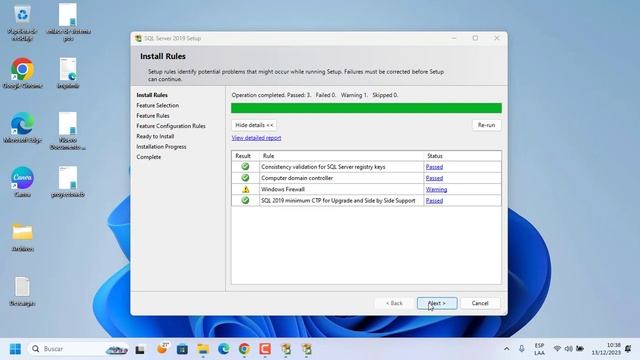640x360 pixels.
Task: Open the ESP LAA language selector
Action: coord(539,349)
